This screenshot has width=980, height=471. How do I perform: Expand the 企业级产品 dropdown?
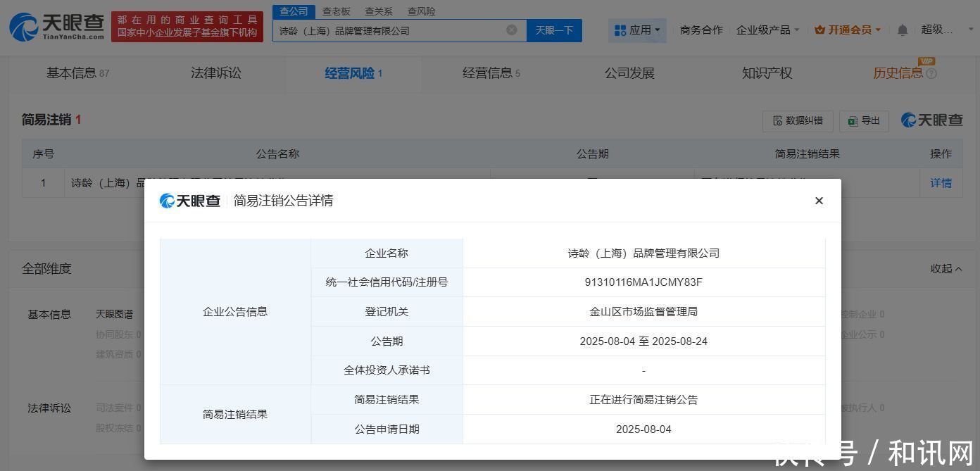click(x=767, y=30)
